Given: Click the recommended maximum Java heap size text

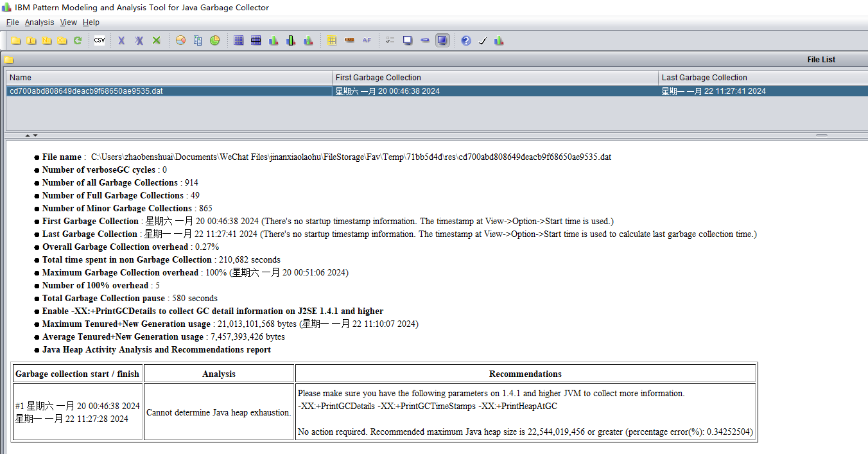Looking at the screenshot, I should click(525, 432).
